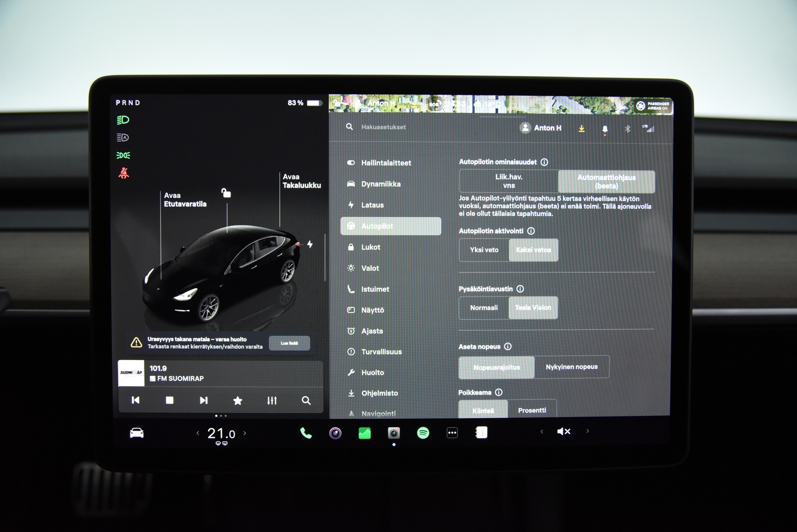Viewport: 797px width, 532px height.
Task: Open notifications via the bell icon
Action: click(604, 128)
